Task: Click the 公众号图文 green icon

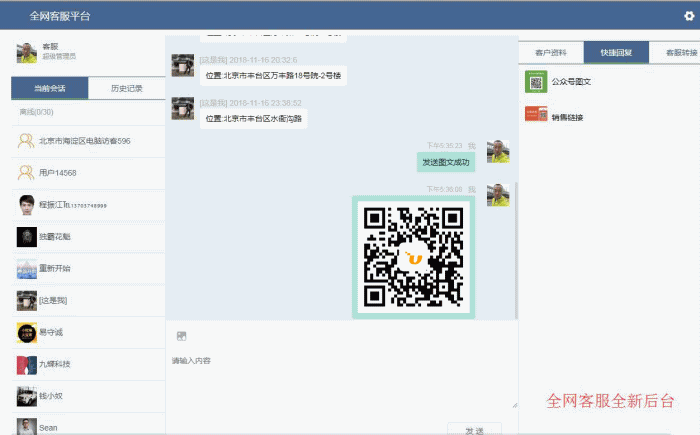Action: [536, 81]
